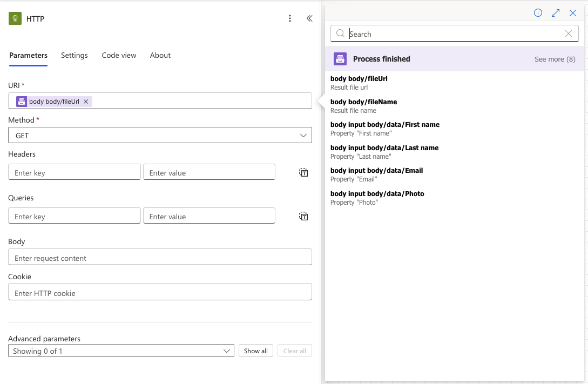Expand Process finished with See more (8)
This screenshot has height=384, width=588.
pos(555,59)
